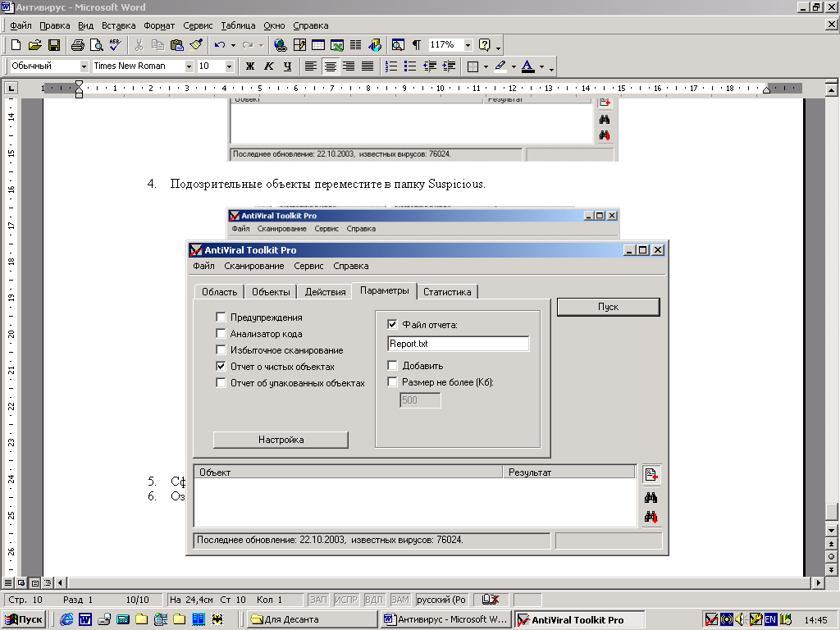Open the Columns toolbar button
The width and height of the screenshot is (840, 630).
pyautogui.click(x=356, y=45)
